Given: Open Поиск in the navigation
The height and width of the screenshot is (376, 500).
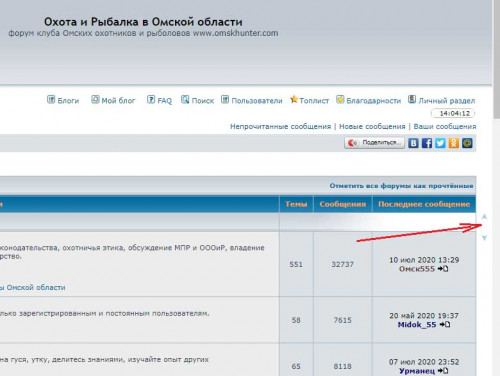Looking at the screenshot, I should (x=197, y=100).
